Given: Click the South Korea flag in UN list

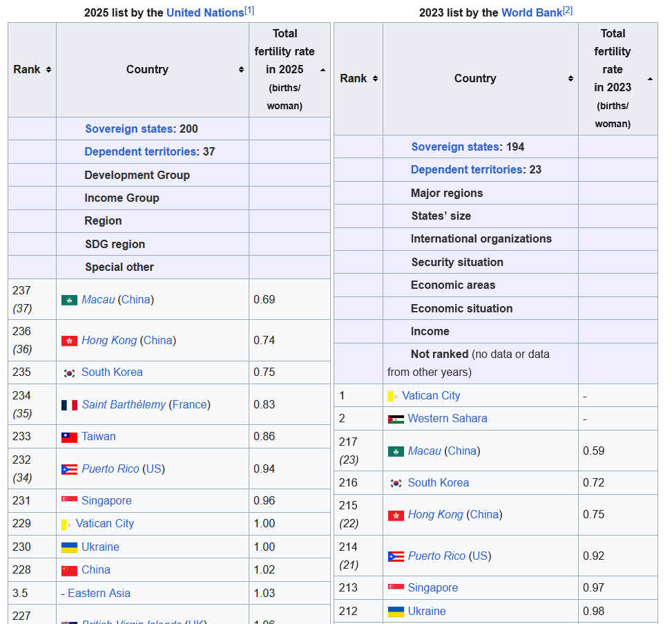Looking at the screenshot, I should (69, 372).
